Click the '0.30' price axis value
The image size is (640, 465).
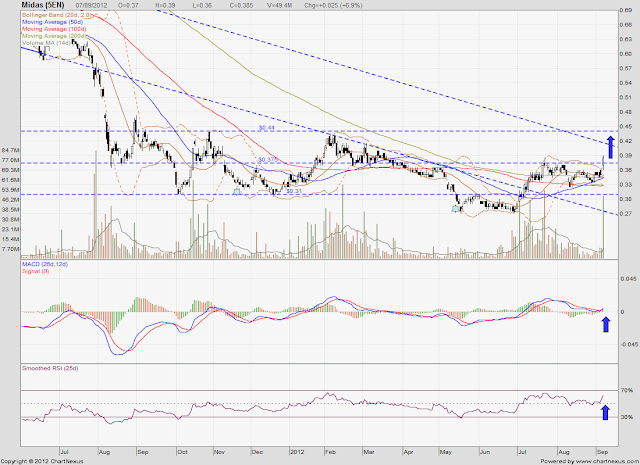tap(626, 199)
